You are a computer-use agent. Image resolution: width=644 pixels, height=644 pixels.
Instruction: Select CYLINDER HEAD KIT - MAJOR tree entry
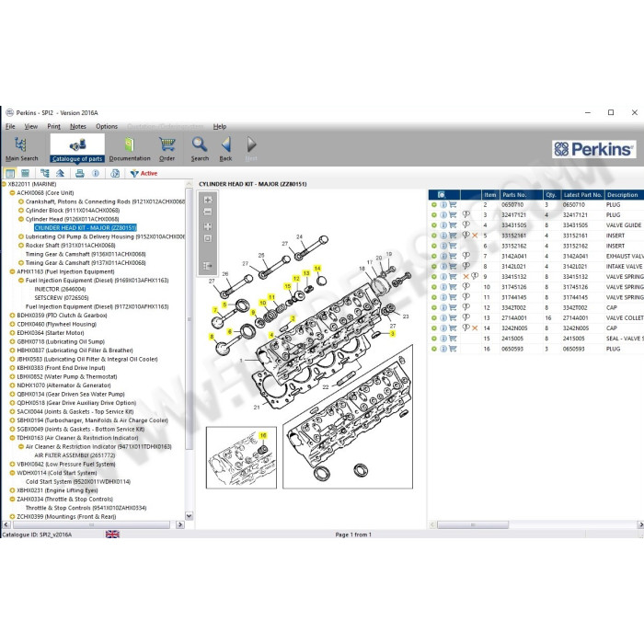[86, 227]
